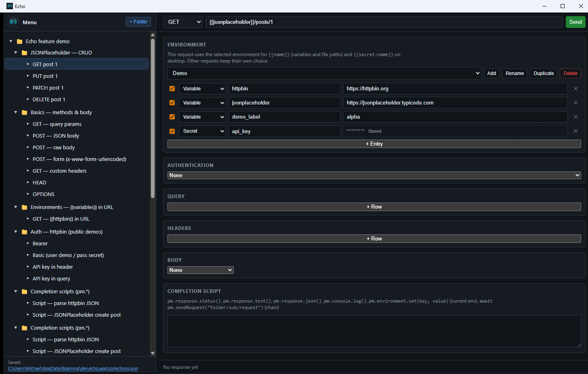Screen dimensions: 588x374
Task: Open the DELETE post 1 request
Action: [x=49, y=99]
